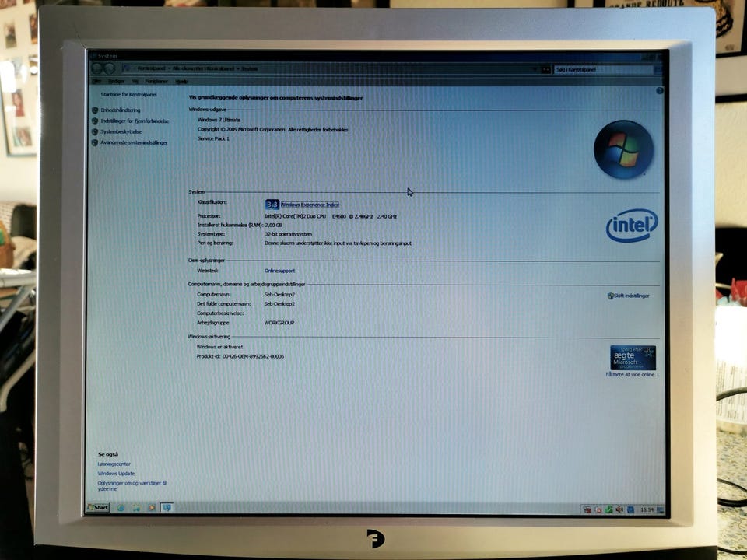
Task: Click the Start button on taskbar
Action: pos(98,508)
